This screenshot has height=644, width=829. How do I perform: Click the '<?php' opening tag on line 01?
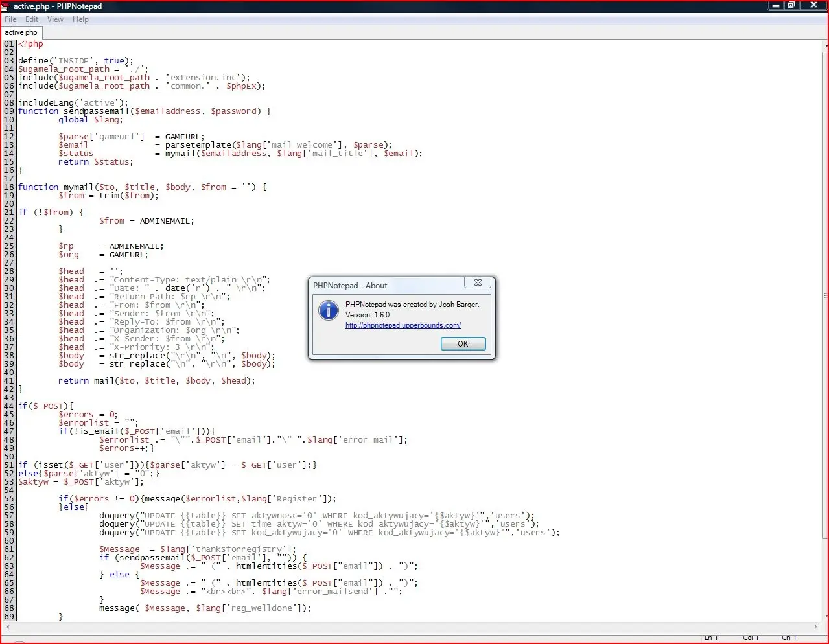point(30,44)
